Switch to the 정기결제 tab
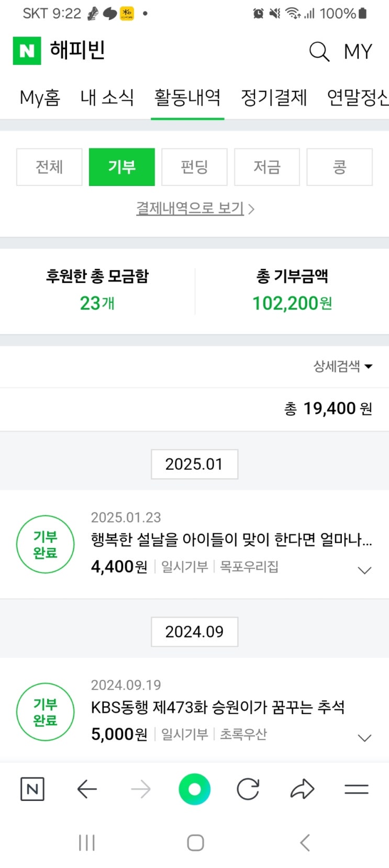 tap(274, 98)
